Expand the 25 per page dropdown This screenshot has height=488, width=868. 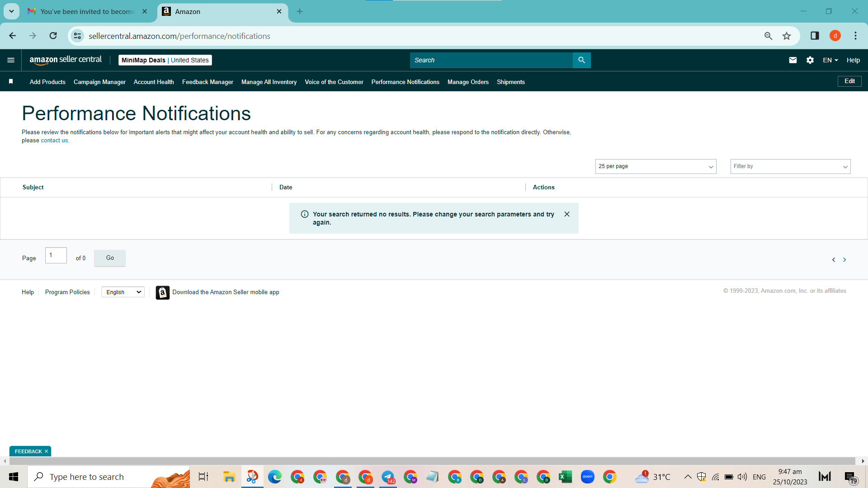[656, 166]
